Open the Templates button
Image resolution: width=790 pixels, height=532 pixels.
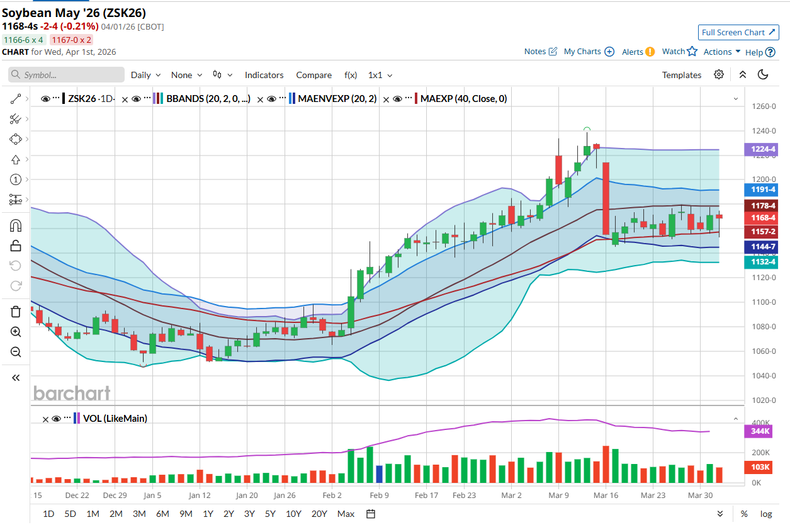pos(681,75)
